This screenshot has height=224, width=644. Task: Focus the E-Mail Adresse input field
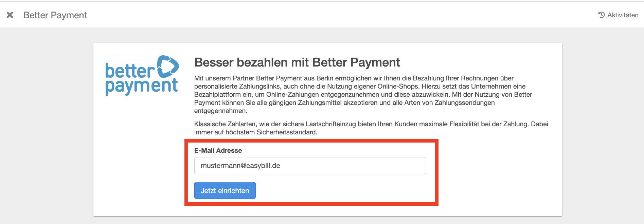(310, 166)
